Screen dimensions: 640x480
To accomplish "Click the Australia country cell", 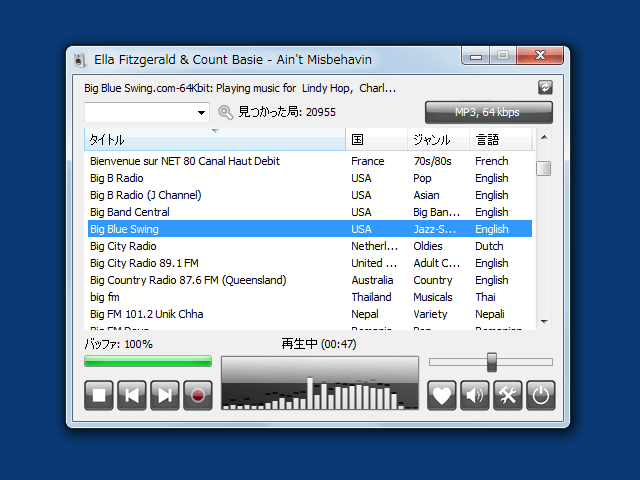I will (x=372, y=280).
